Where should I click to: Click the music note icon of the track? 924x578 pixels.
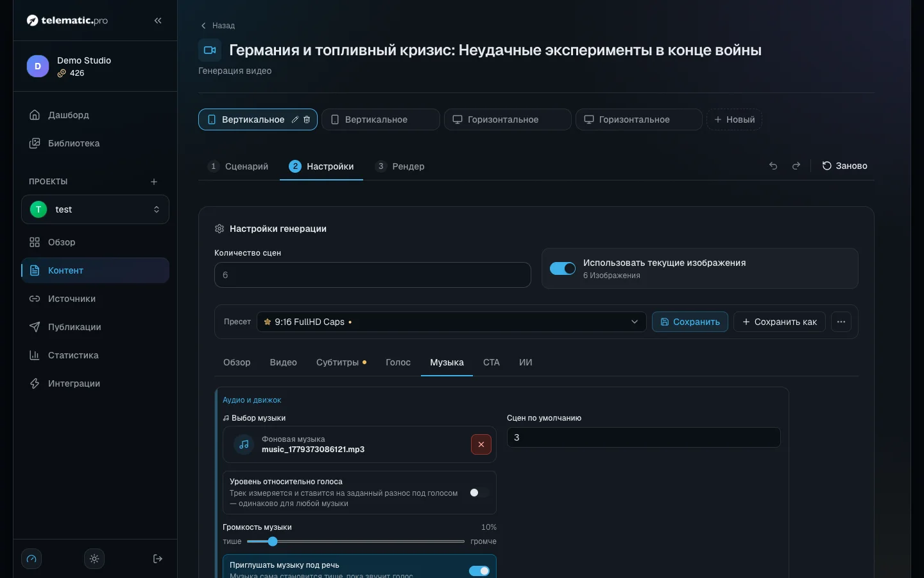pos(244,444)
